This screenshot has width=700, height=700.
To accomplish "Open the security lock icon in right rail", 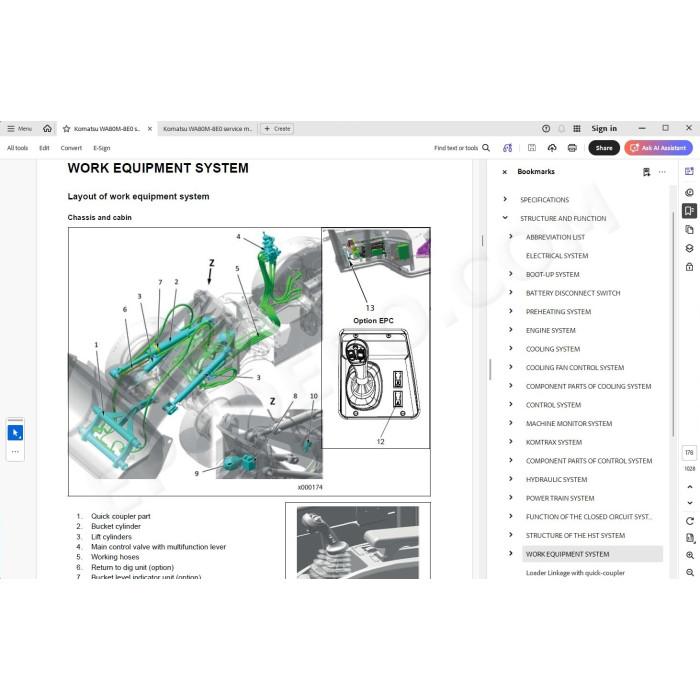I will [x=690, y=267].
